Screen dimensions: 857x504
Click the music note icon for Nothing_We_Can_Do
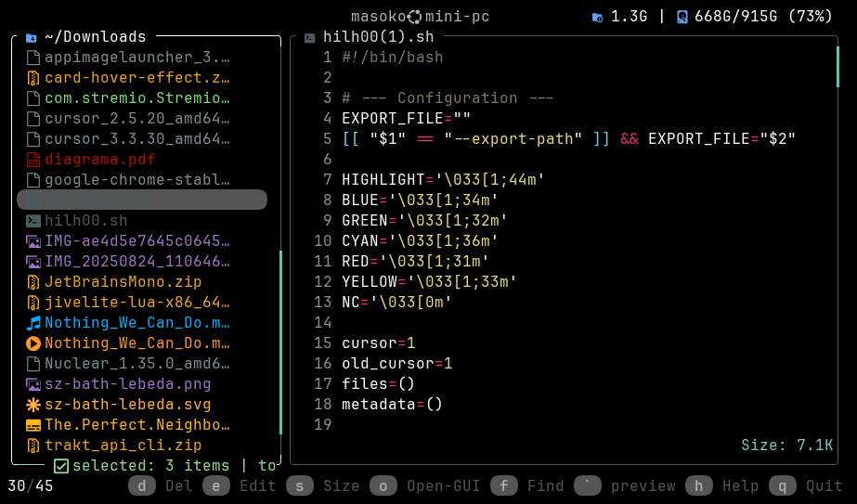click(x=32, y=323)
